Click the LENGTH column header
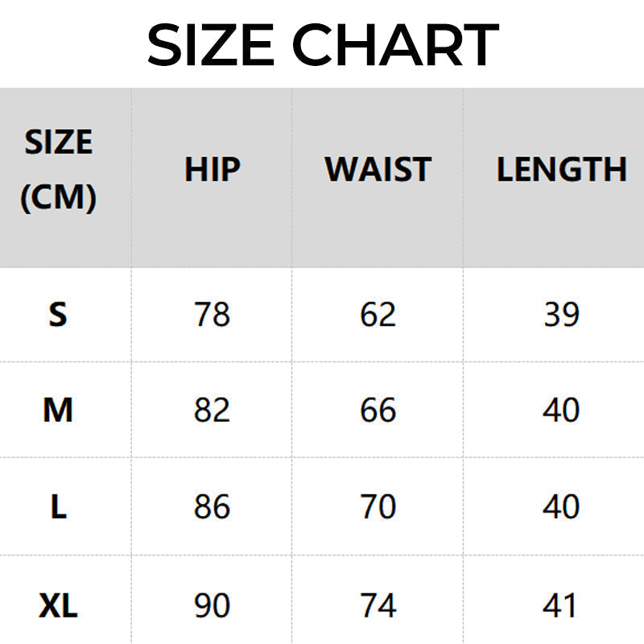644x644 pixels. [x=561, y=170]
